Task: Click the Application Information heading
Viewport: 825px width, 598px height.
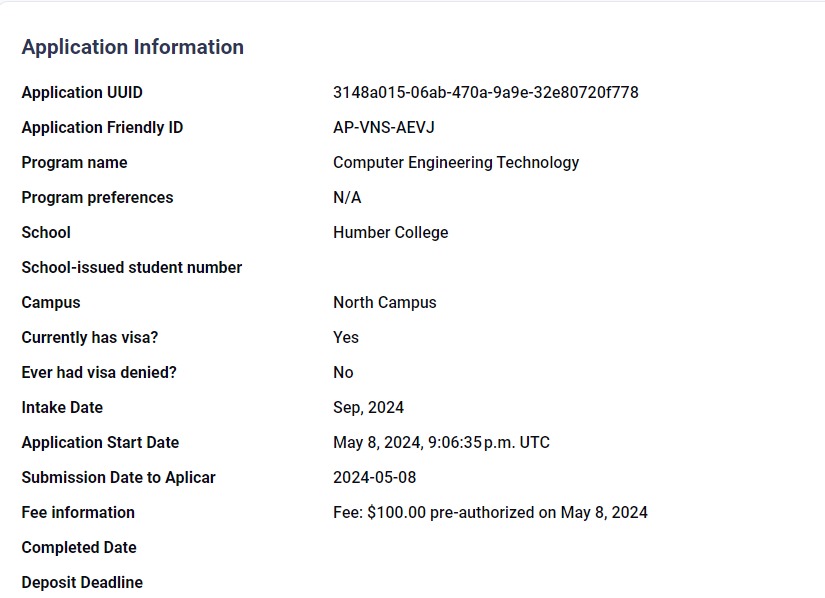Action: [133, 47]
